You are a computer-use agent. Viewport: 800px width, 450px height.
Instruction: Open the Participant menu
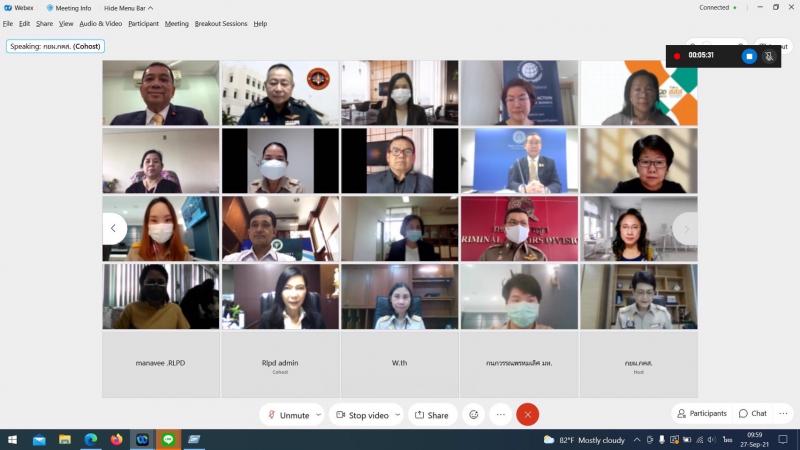[x=143, y=23]
